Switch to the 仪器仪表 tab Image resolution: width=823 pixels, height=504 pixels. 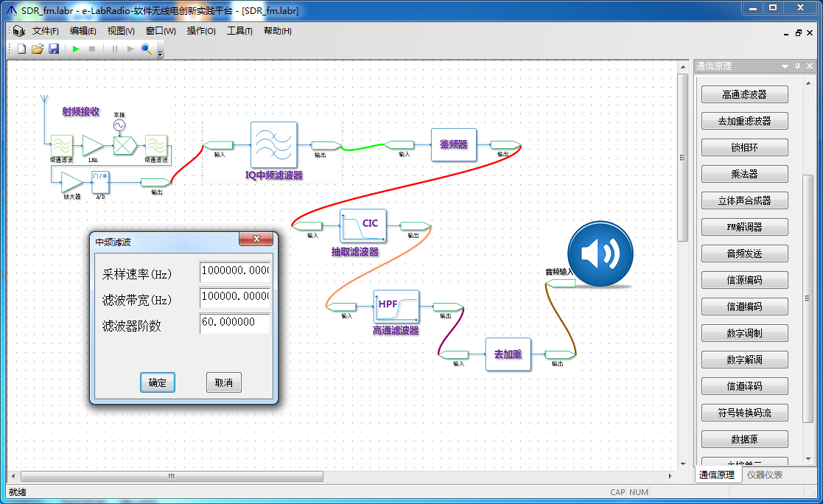pyautogui.click(x=764, y=475)
